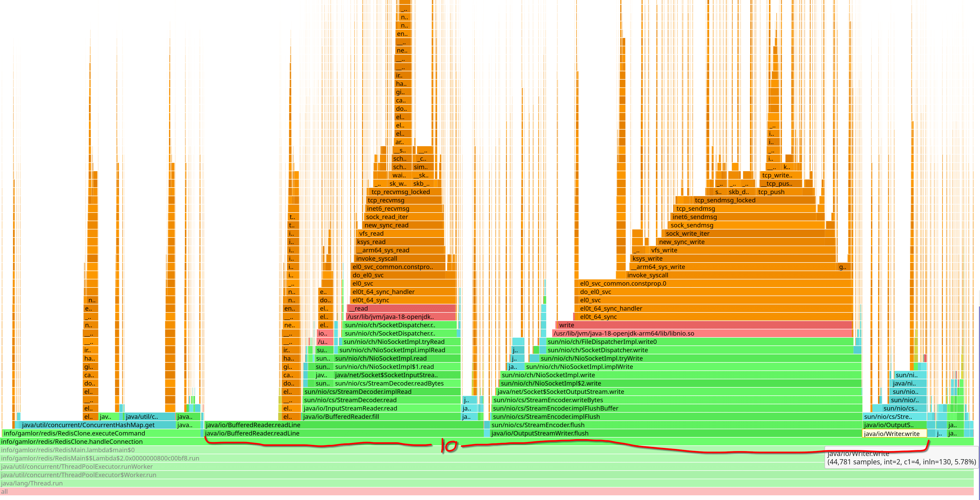
Task: Zoom into RedisClone.handleConnection frame
Action: coord(487,442)
